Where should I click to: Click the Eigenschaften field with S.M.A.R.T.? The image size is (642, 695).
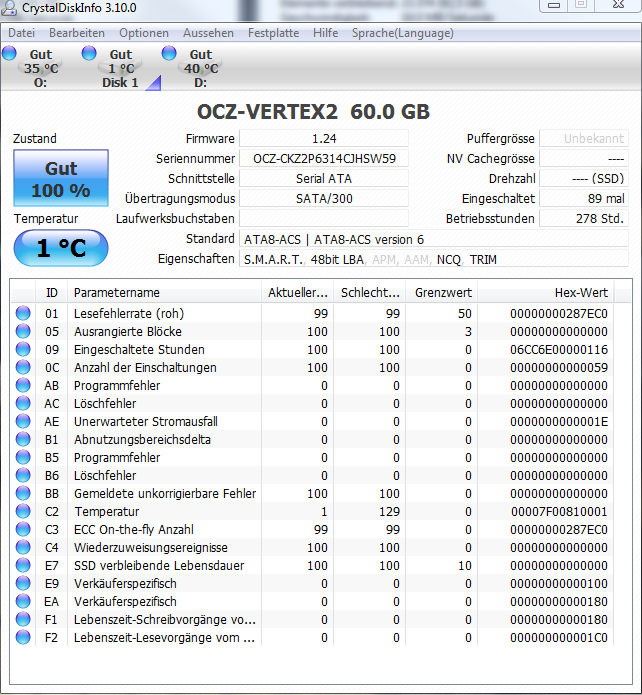(434, 259)
